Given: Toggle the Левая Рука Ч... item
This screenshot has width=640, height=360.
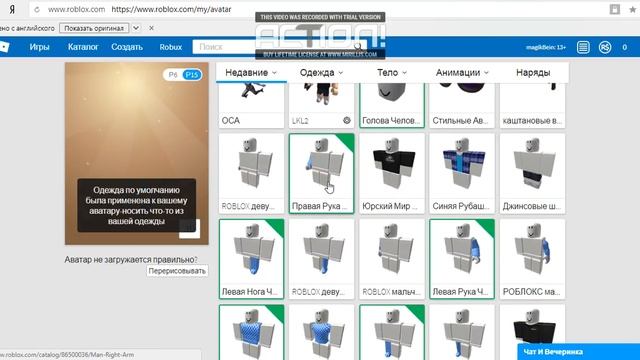Looking at the screenshot, I should click(x=462, y=259).
